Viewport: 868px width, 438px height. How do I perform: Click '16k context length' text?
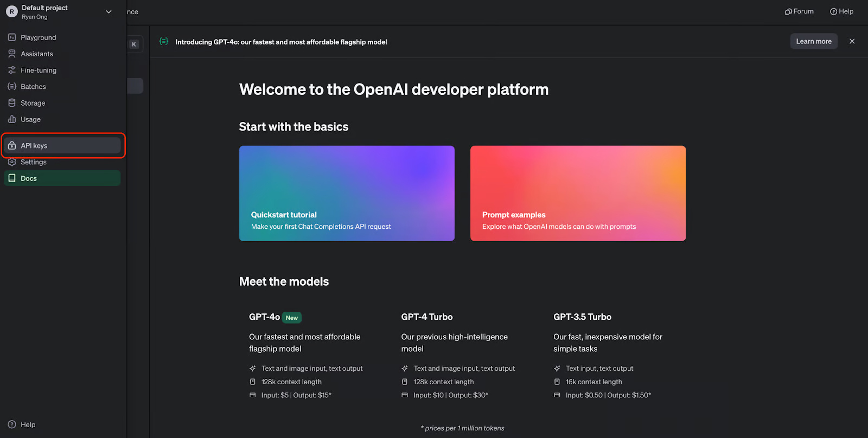[594, 382]
